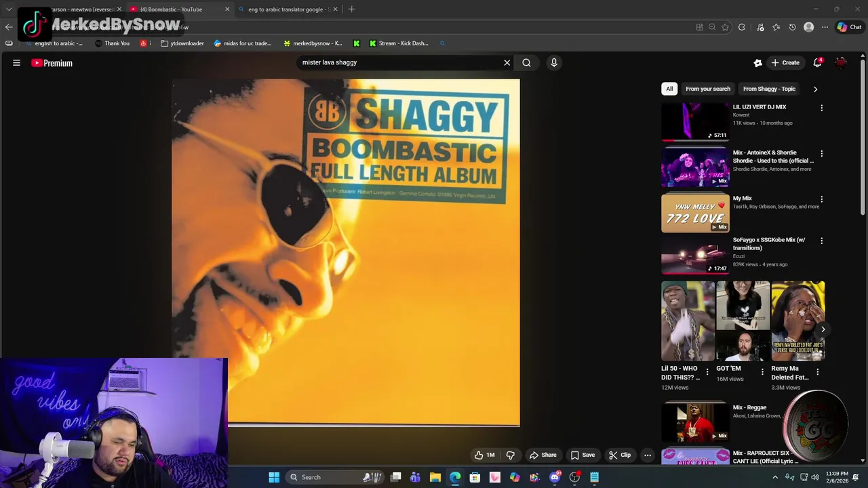This screenshot has width=868, height=488.
Task: Show more filter chips with right arrow
Action: point(815,89)
